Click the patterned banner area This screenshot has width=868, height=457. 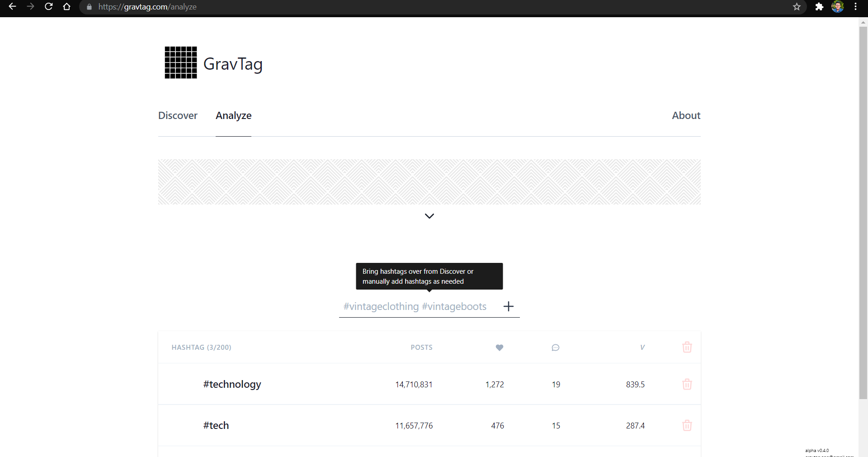[x=429, y=182]
